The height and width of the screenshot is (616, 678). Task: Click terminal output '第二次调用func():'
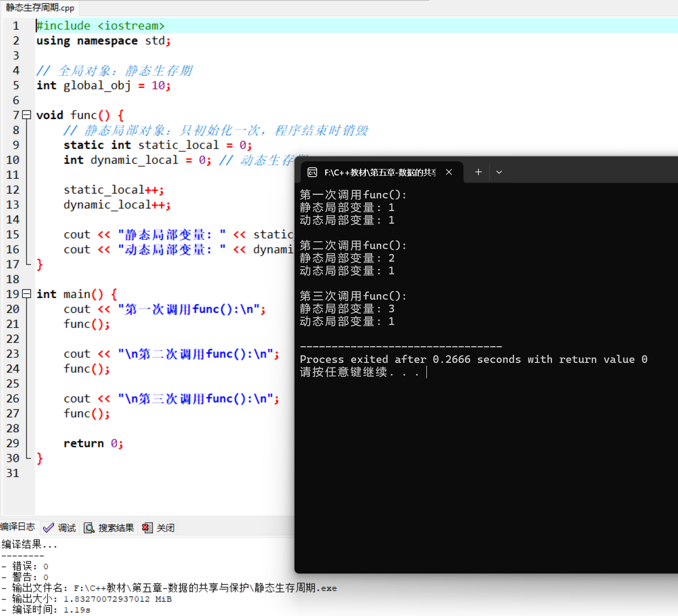353,245
